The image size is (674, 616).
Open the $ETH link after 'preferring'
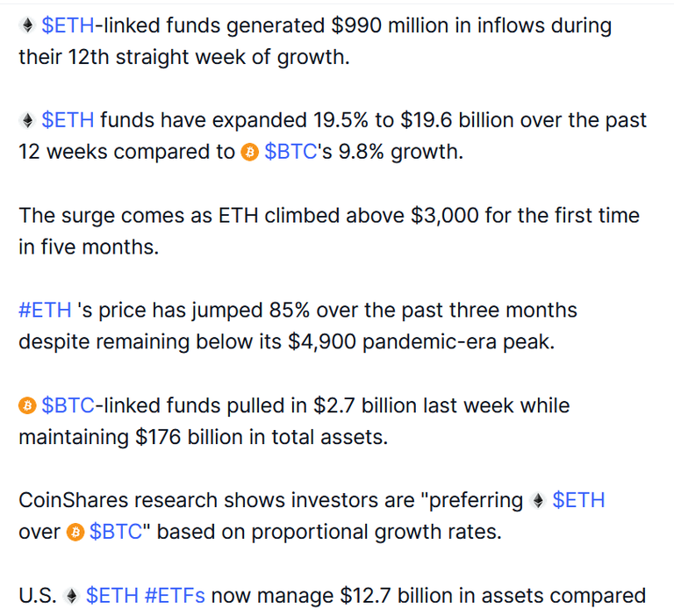click(x=578, y=501)
